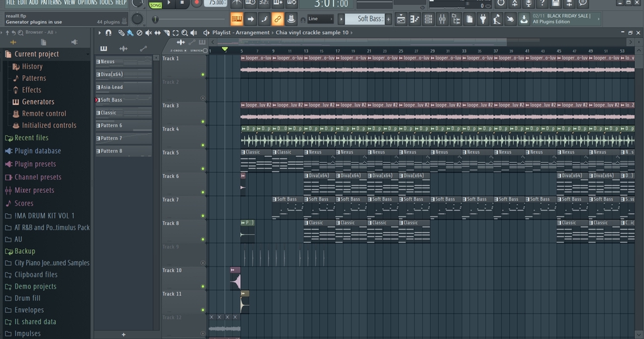Click the Stop playback button
Screen dimensions: 644x339
point(182,3)
